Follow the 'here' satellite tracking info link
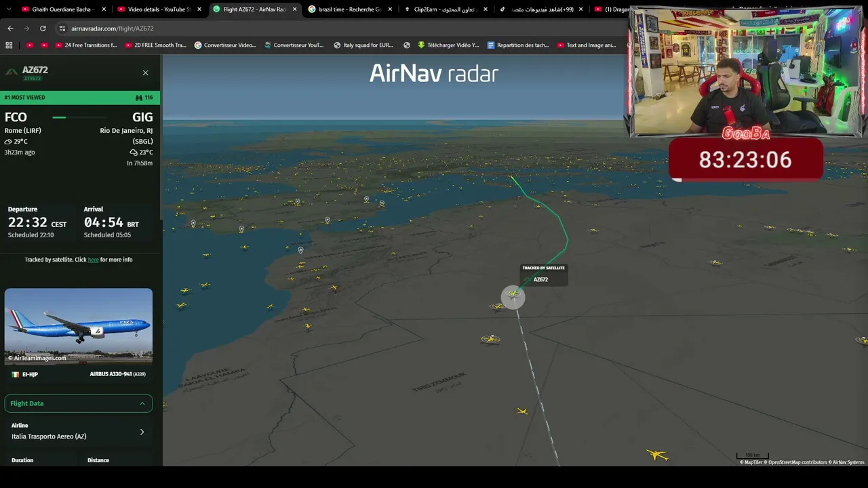This screenshot has width=868, height=488. (x=93, y=260)
